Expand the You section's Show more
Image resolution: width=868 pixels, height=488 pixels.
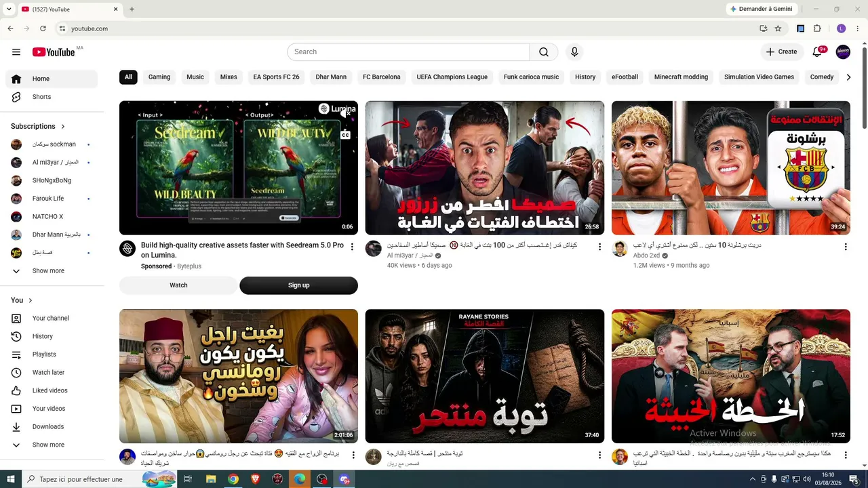(x=52, y=445)
